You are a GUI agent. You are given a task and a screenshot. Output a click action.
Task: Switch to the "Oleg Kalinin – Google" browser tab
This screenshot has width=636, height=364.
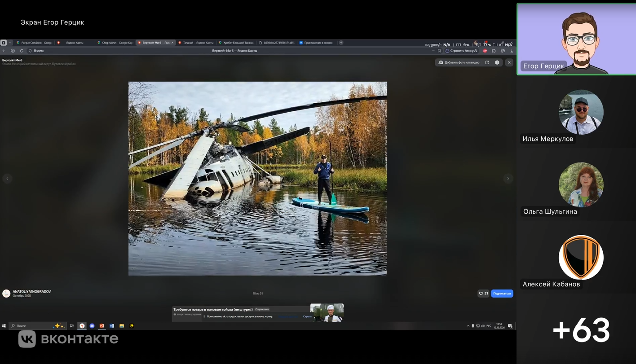tap(115, 43)
